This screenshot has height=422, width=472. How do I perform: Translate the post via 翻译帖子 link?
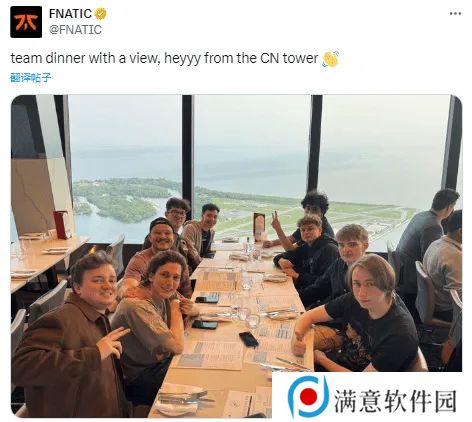click(31, 78)
